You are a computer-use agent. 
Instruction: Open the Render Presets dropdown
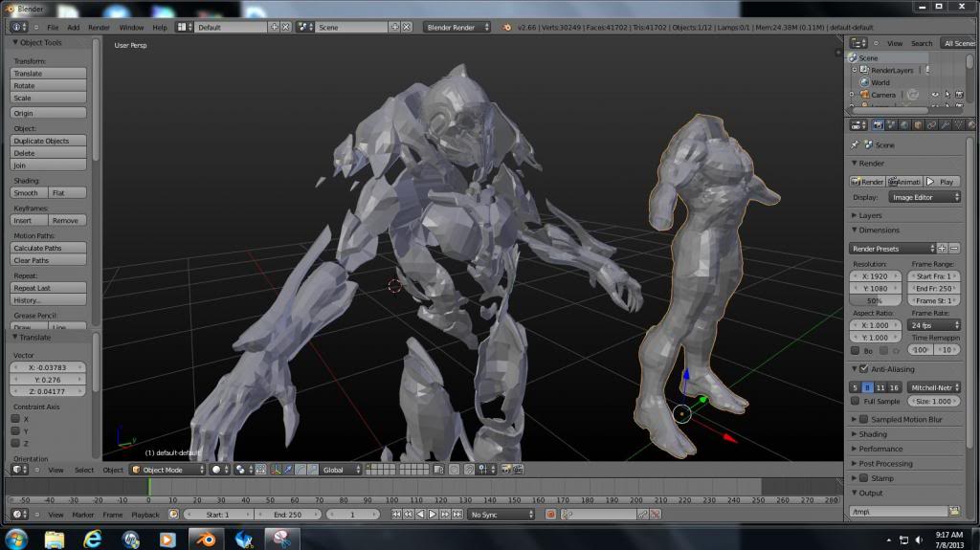pos(893,249)
